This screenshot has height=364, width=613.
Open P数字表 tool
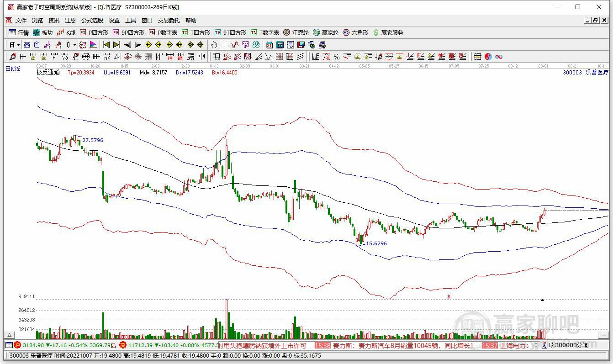[x=163, y=32]
